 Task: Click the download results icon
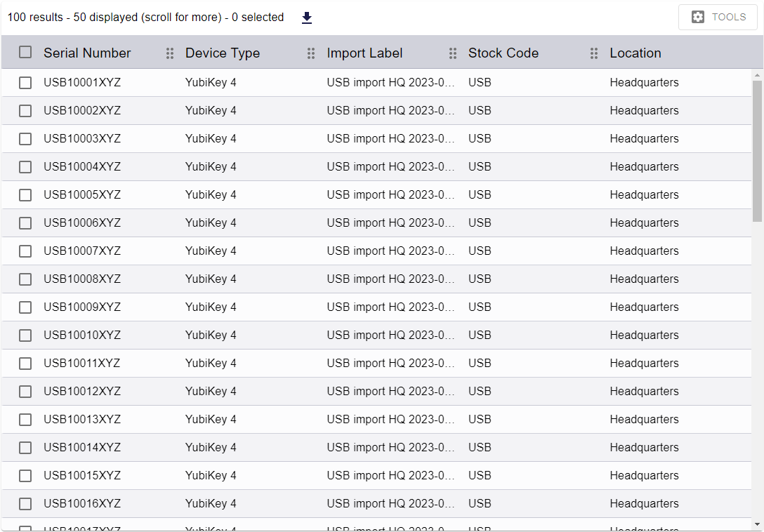[306, 17]
